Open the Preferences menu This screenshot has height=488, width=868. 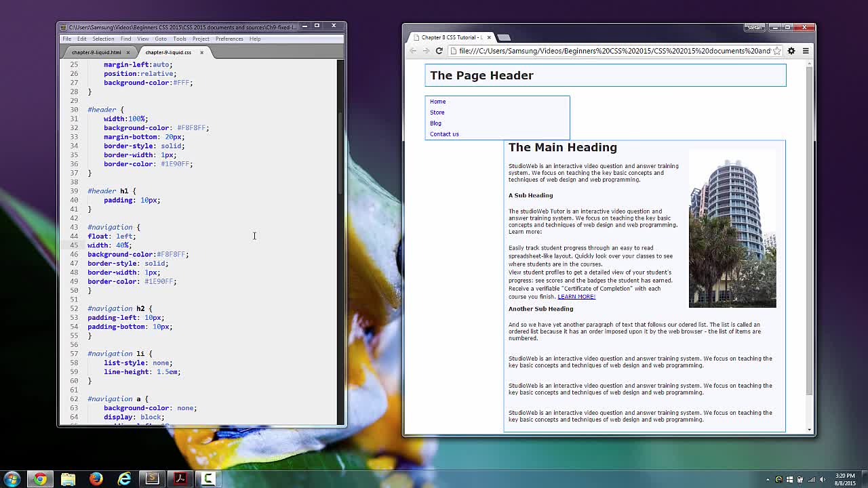pyautogui.click(x=229, y=39)
